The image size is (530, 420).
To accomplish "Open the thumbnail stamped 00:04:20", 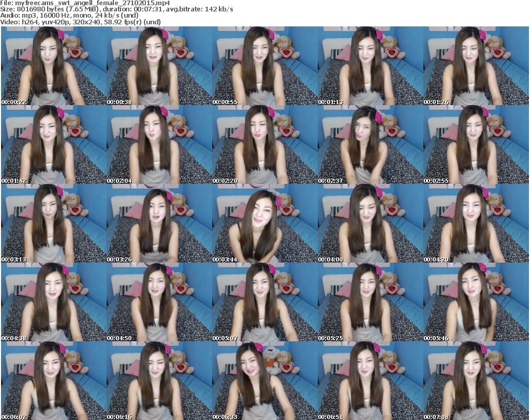I will tap(476, 224).
